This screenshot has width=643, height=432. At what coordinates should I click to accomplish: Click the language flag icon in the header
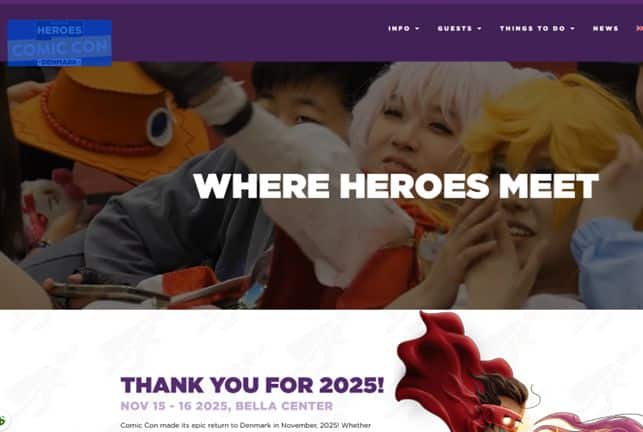click(639, 29)
